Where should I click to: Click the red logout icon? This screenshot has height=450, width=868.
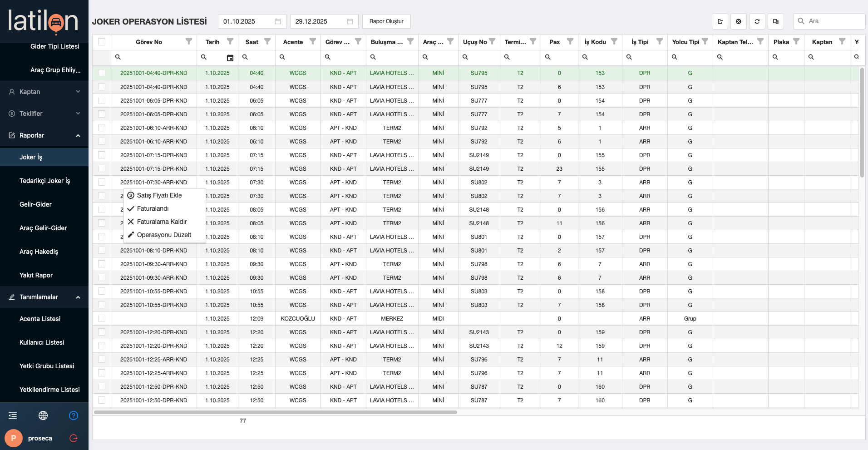point(74,438)
